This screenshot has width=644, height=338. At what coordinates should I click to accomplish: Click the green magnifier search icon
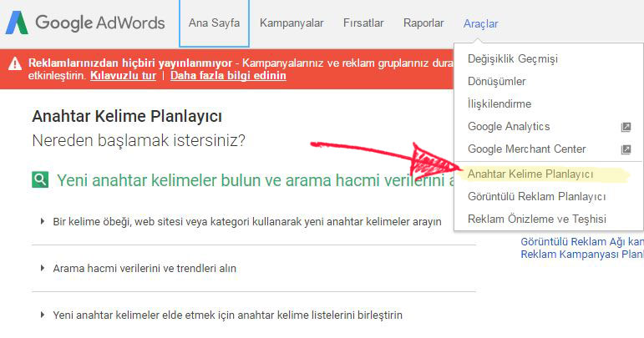(x=40, y=179)
